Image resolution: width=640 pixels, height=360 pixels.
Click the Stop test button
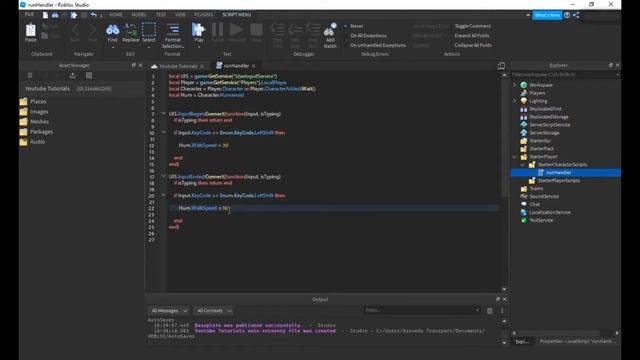click(256, 29)
